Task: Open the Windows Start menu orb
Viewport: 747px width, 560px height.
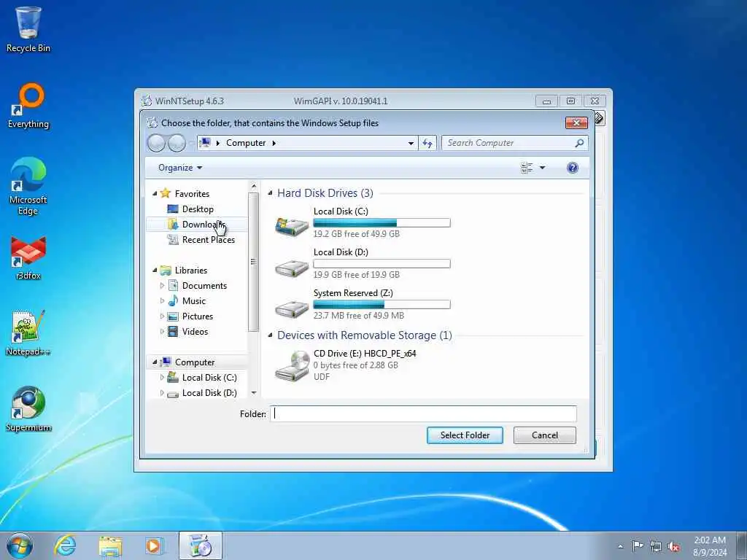Action: tap(20, 545)
